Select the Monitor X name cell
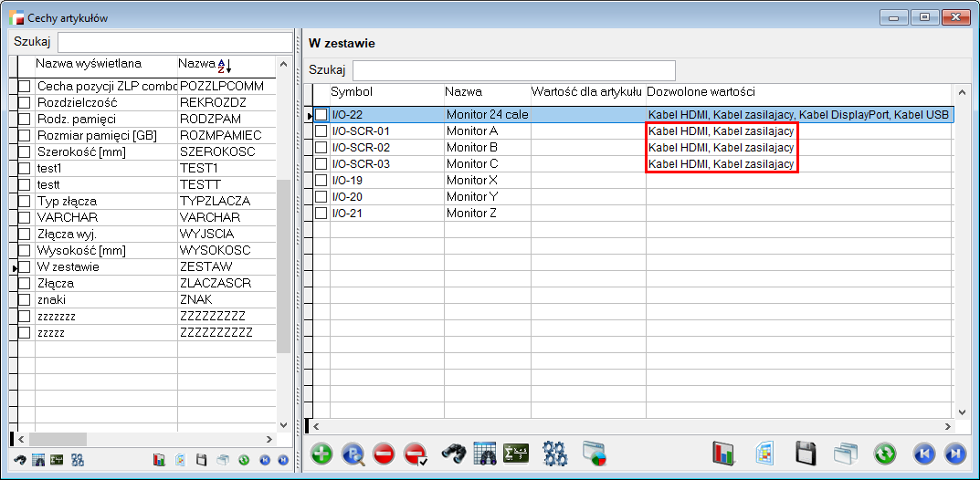 click(x=487, y=181)
